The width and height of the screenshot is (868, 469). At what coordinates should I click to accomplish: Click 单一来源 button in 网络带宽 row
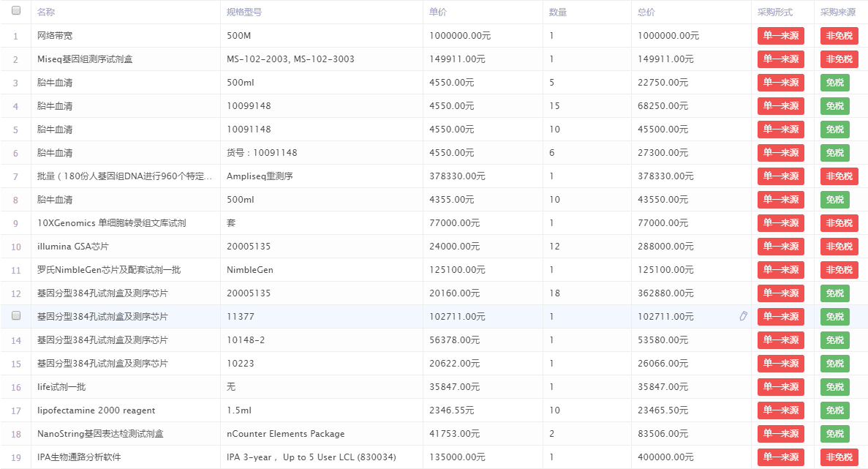[780, 36]
